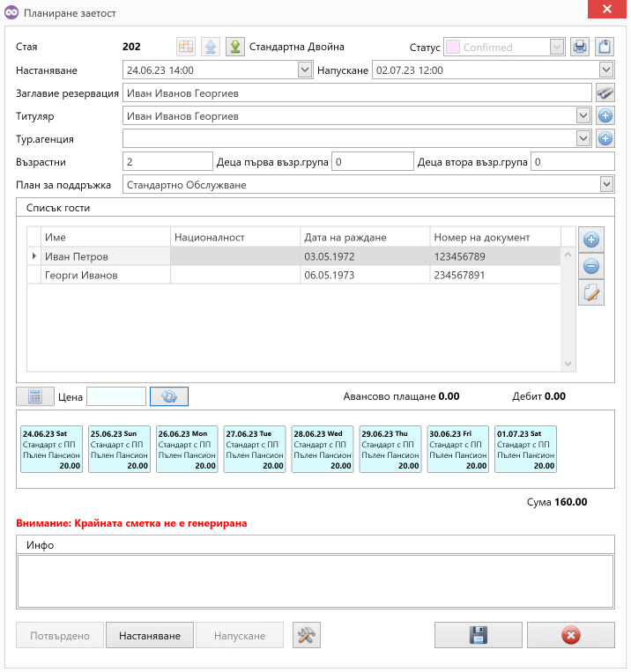Remove the selected guest with the minus button
Screen dimensions: 631x672
(x=592, y=267)
